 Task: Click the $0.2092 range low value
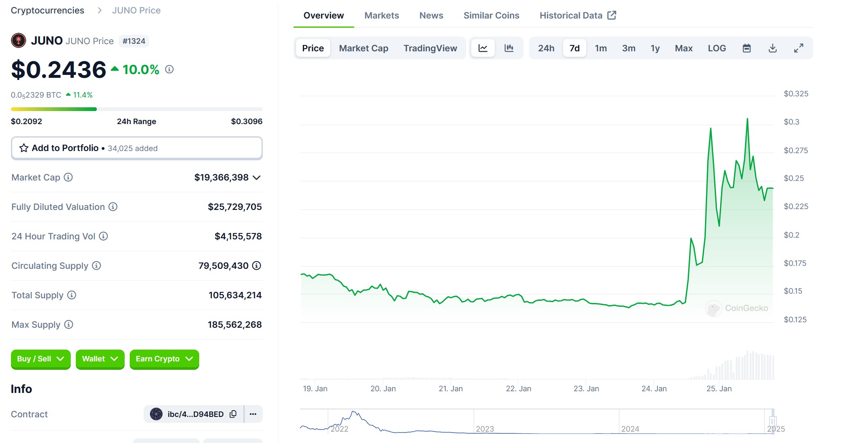tap(27, 121)
